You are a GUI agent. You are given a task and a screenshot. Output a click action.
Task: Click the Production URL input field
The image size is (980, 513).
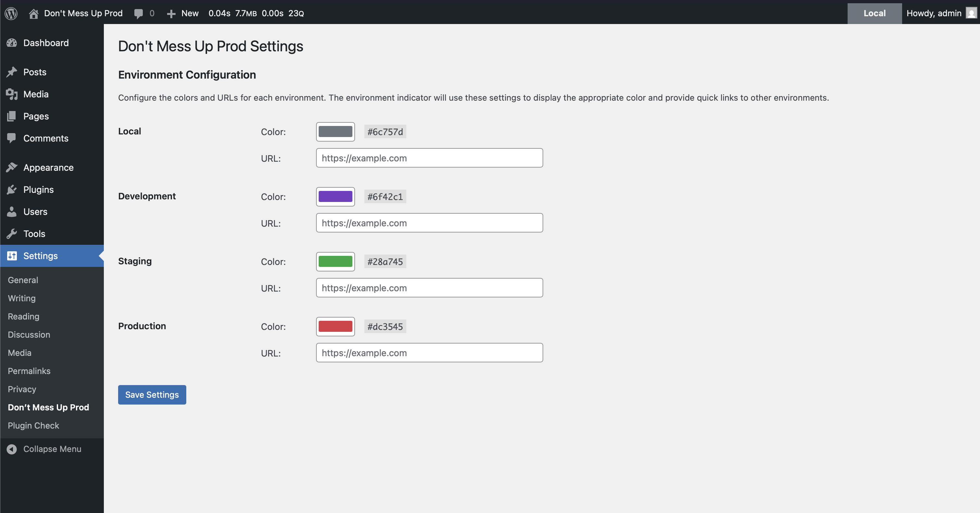(429, 353)
